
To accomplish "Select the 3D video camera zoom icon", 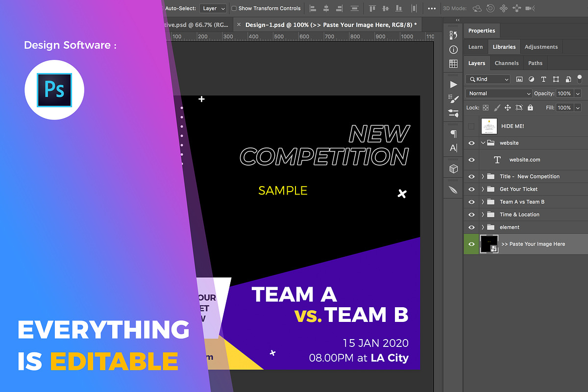I will (x=529, y=8).
